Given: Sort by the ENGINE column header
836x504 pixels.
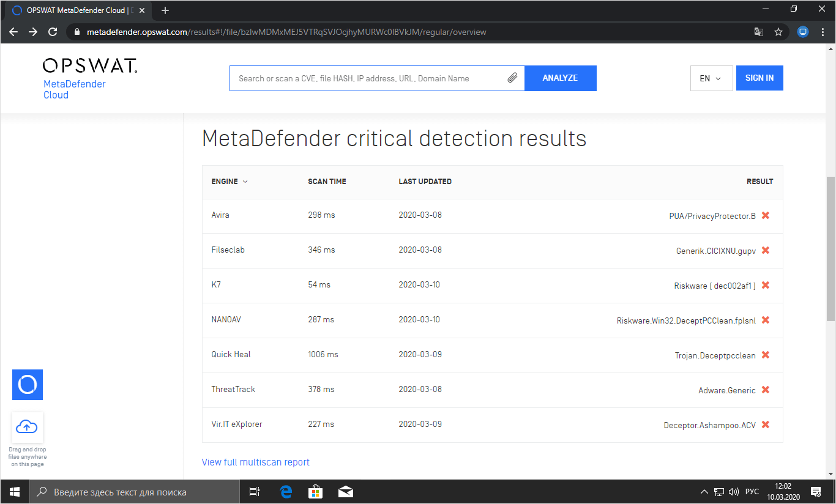Looking at the screenshot, I should click(230, 182).
